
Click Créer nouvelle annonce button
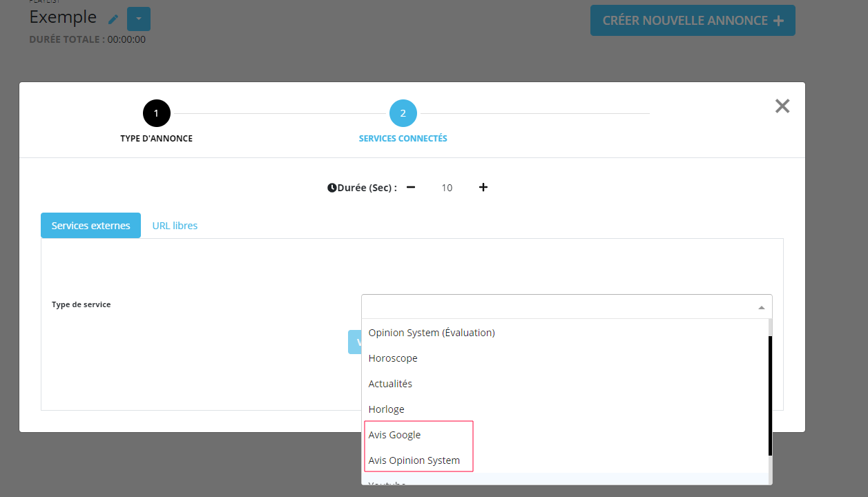[693, 21]
